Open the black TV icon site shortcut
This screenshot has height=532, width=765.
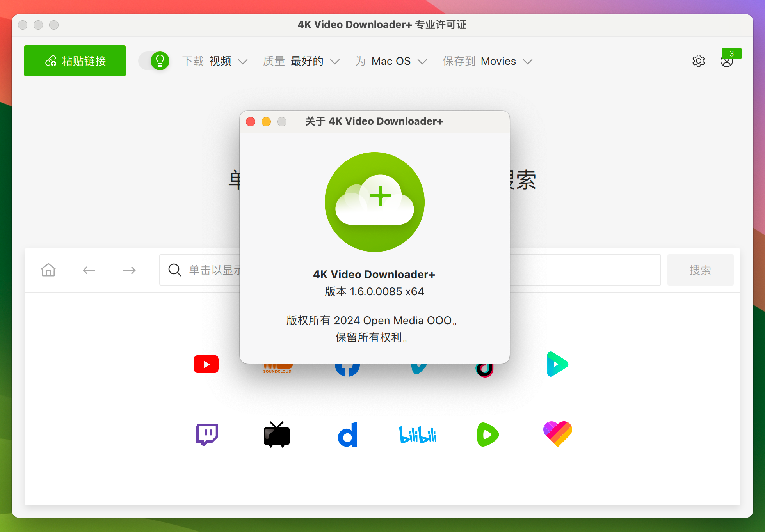(277, 434)
